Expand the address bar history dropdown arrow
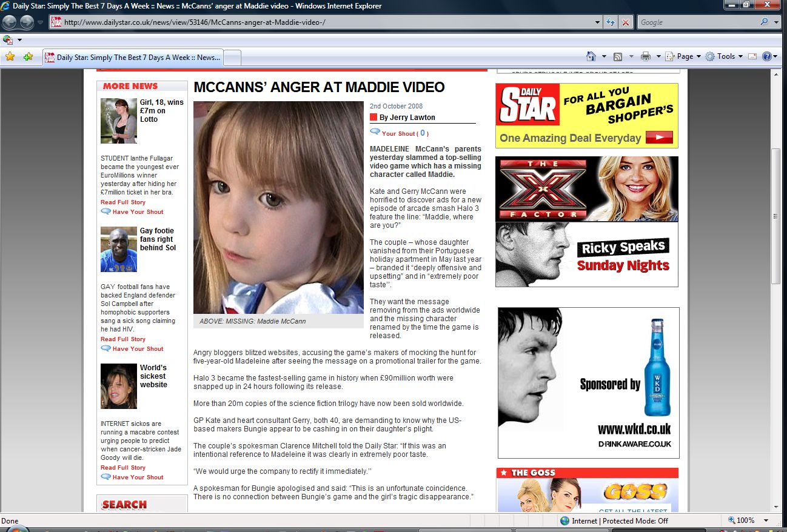This screenshot has height=532, width=787. [x=598, y=22]
